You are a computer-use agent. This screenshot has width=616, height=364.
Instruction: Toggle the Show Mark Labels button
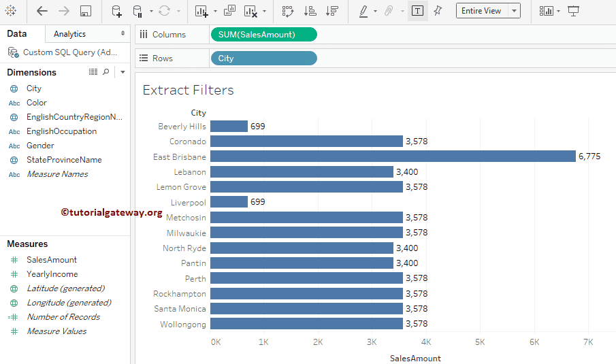[x=417, y=11]
